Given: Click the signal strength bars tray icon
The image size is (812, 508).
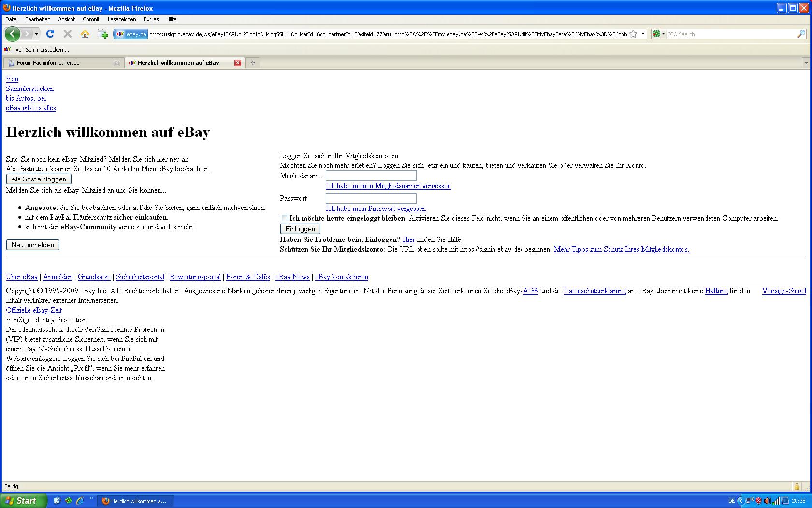Looking at the screenshot, I should pos(776,501).
